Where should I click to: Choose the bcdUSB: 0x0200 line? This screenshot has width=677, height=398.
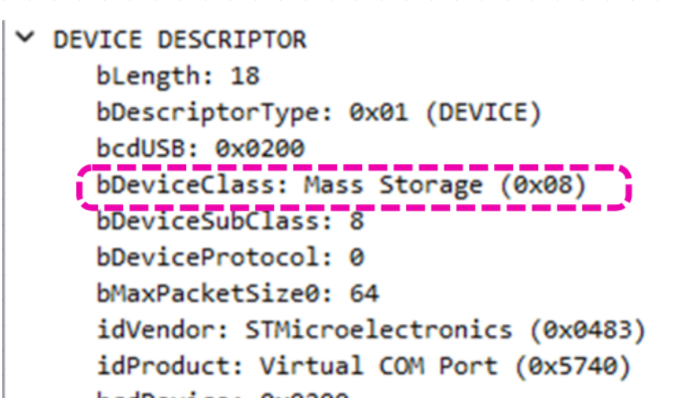click(x=200, y=148)
